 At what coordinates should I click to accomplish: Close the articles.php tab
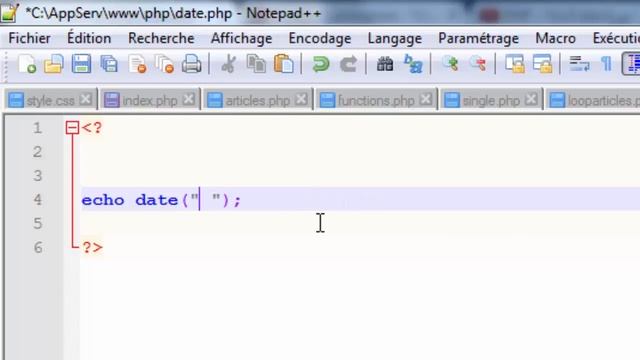click(301, 99)
